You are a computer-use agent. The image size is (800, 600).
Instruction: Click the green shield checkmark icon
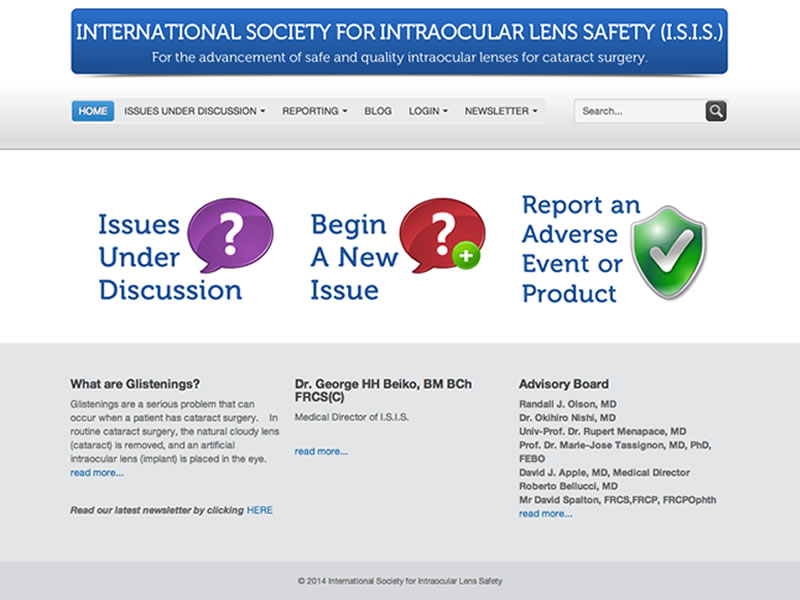[x=669, y=252]
